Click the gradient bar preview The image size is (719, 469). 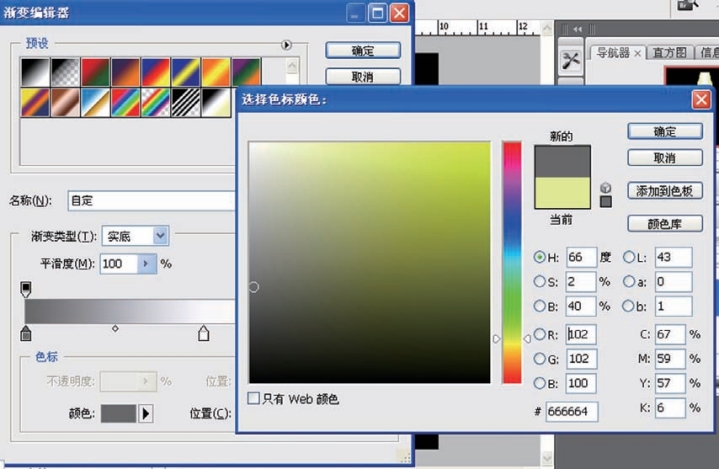pos(130,312)
